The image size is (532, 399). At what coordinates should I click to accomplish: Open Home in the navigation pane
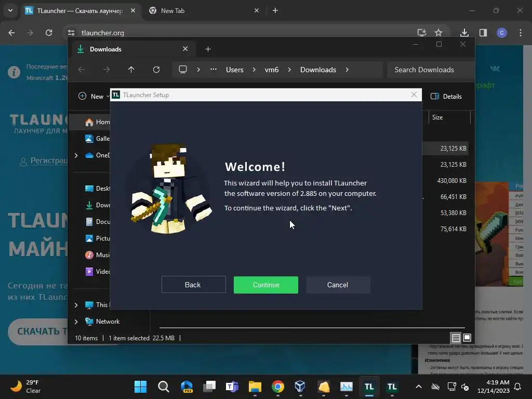[97, 122]
